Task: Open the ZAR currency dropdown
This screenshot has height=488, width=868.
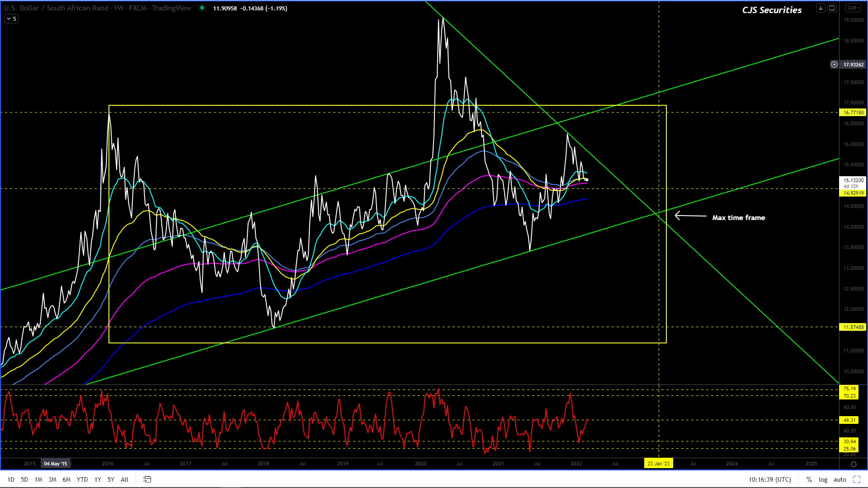Action: point(854,8)
